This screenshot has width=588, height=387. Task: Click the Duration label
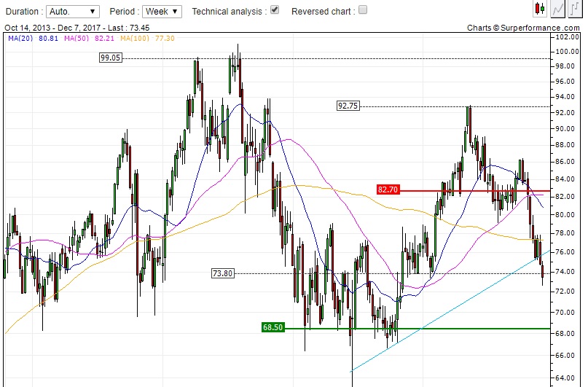(x=24, y=12)
